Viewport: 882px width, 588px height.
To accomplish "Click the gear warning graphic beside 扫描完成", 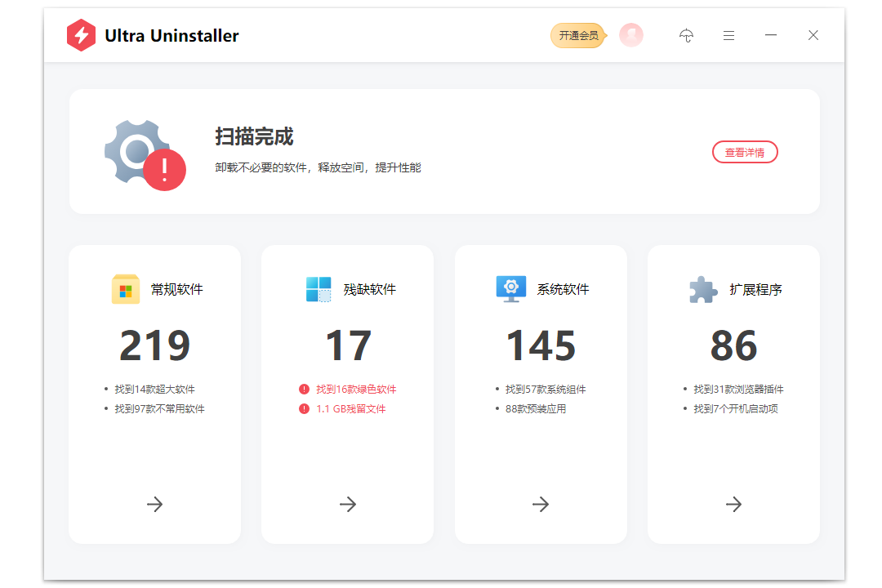I will click(x=145, y=151).
